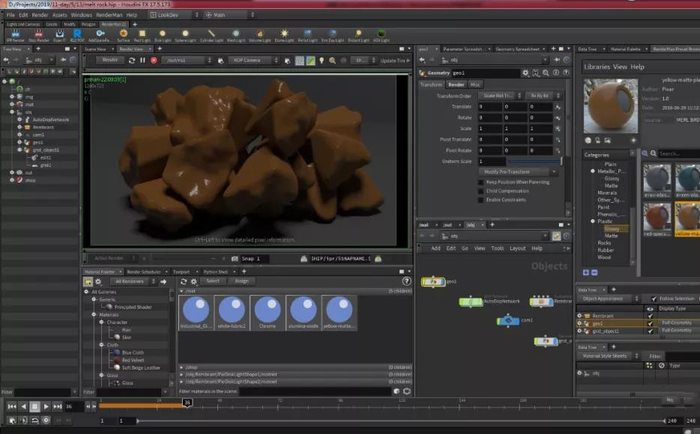This screenshot has width=700, height=434.
Task: Switch to the Render Scheduler tab
Action: click(x=144, y=271)
